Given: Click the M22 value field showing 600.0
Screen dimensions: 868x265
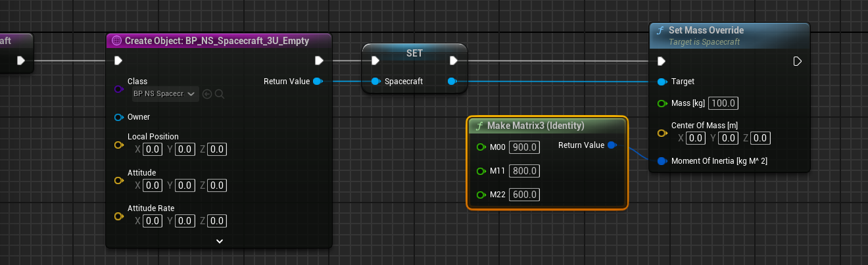Looking at the screenshot, I should [524, 195].
